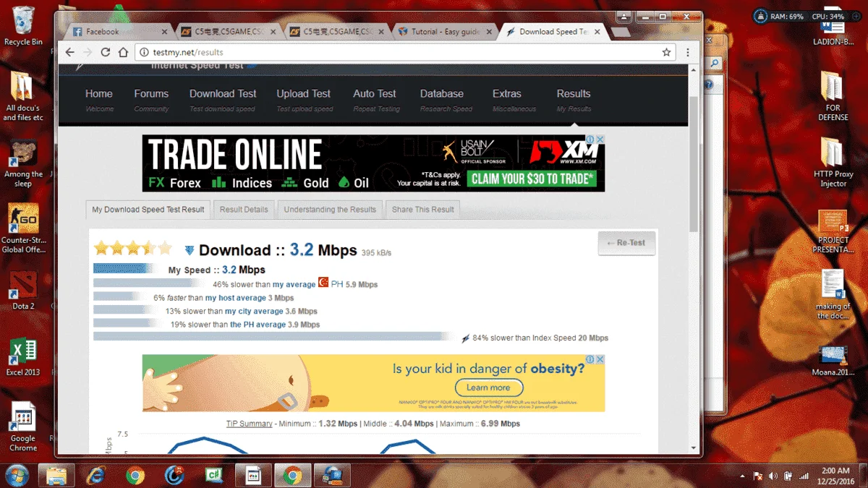This screenshot has height=488, width=868.
Task: Close the Download Speed Test tab
Action: click(597, 32)
